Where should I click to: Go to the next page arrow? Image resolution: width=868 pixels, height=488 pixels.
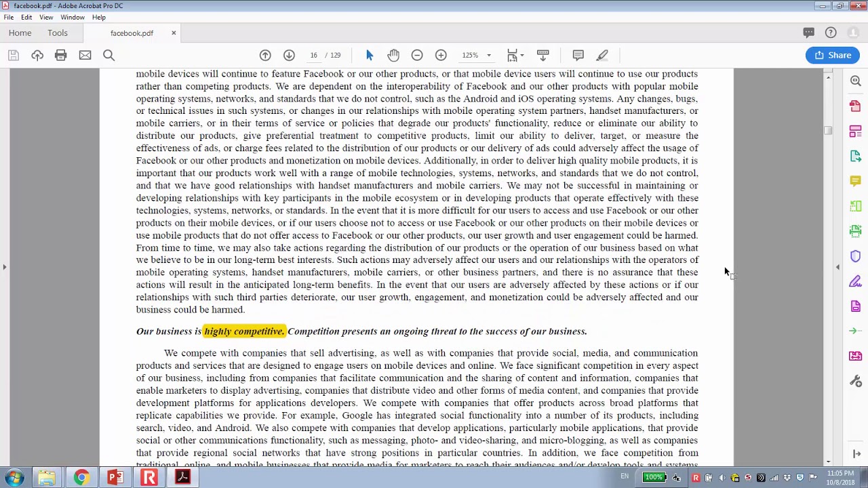tap(289, 55)
